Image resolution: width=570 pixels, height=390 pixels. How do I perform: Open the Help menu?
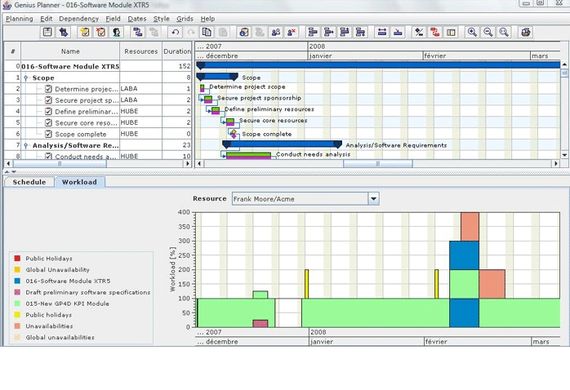pos(208,19)
